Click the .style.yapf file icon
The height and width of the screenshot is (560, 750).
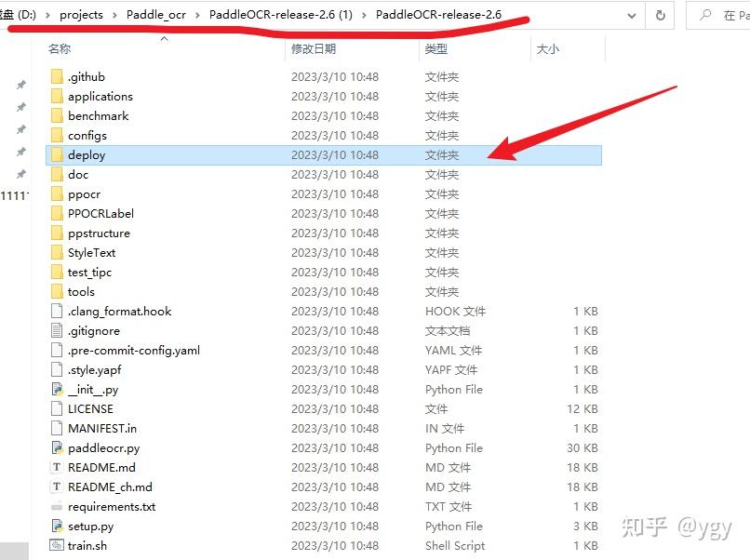click(57, 369)
